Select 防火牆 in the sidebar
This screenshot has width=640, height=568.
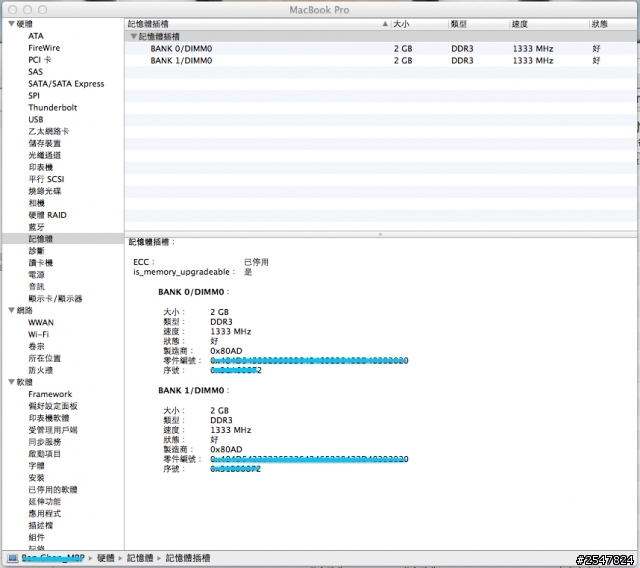40,370
